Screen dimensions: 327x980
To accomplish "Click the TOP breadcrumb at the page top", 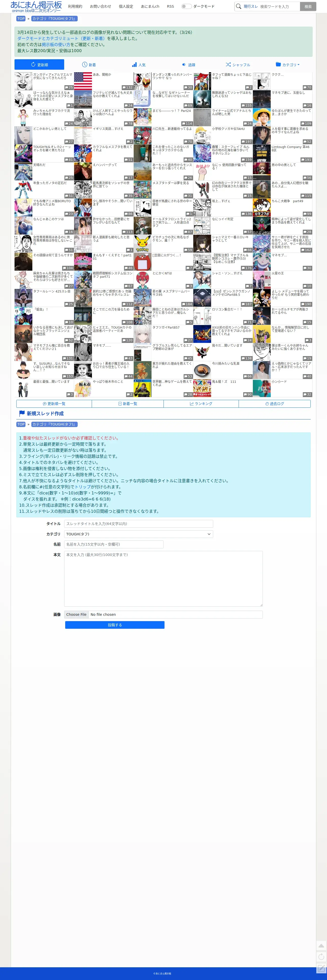I will 21,19.
